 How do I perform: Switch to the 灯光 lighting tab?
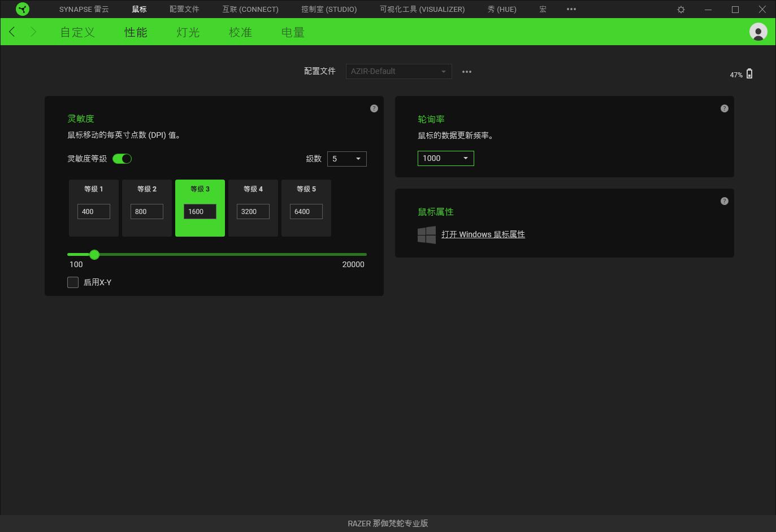[188, 32]
